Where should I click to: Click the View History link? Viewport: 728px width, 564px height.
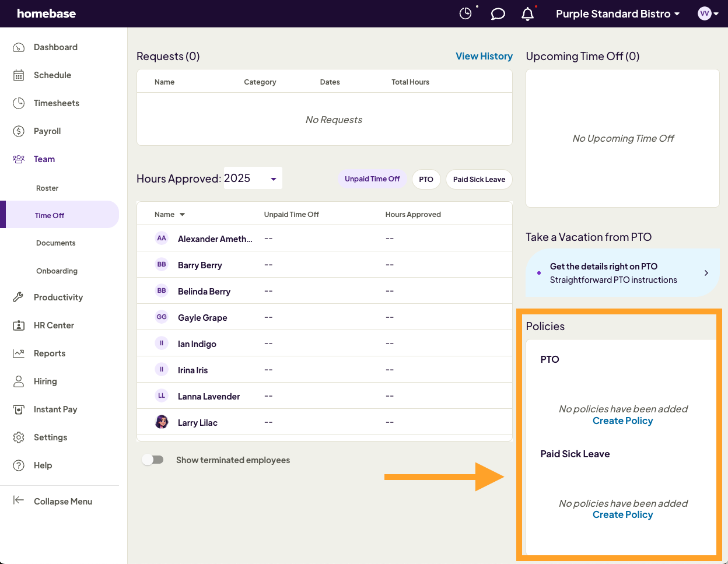(x=484, y=56)
